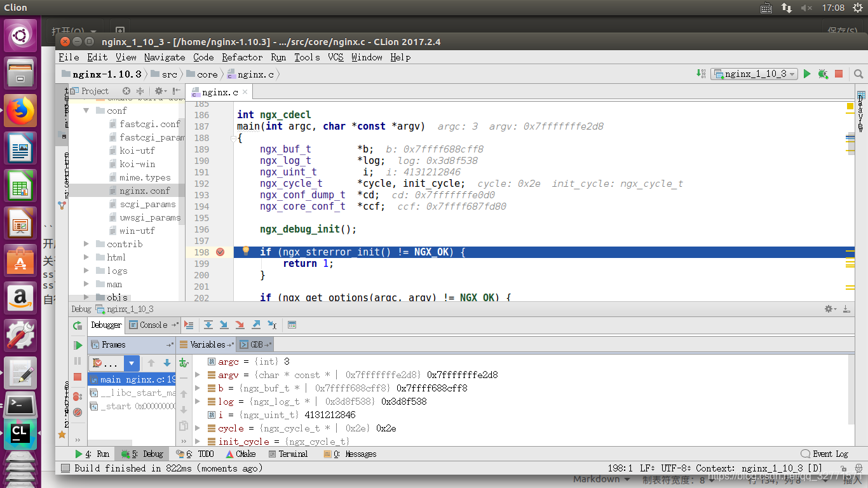Click the Rerun debug session icon
The height and width of the screenshot is (488, 868).
(78, 325)
